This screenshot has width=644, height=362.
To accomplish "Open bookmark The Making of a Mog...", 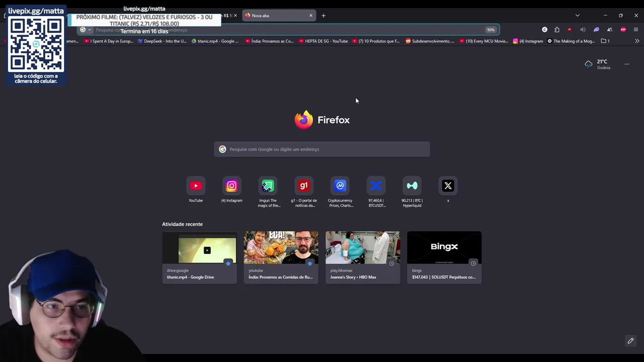I will point(571,41).
